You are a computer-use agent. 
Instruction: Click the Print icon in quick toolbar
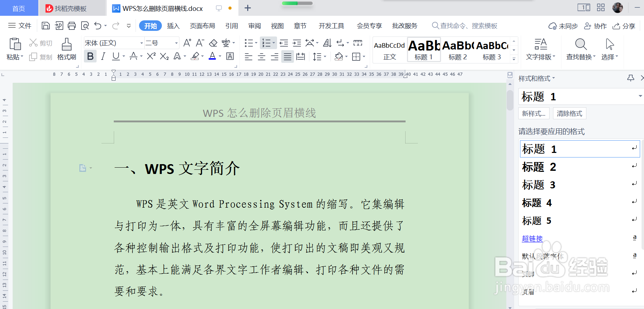coord(72,26)
